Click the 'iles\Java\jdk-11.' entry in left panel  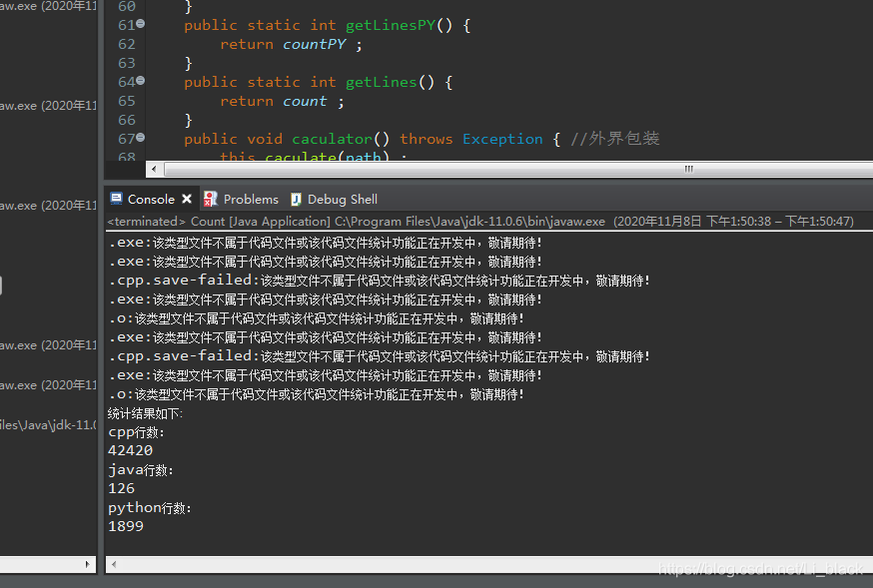[x=48, y=425]
